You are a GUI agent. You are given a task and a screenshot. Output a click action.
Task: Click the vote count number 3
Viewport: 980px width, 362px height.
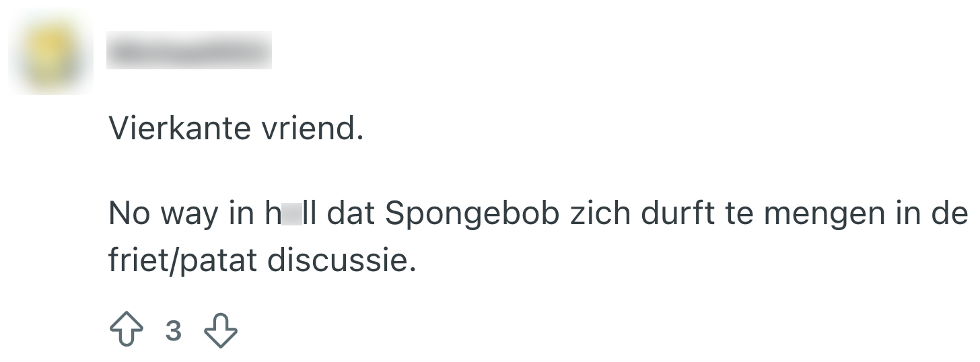point(174,332)
